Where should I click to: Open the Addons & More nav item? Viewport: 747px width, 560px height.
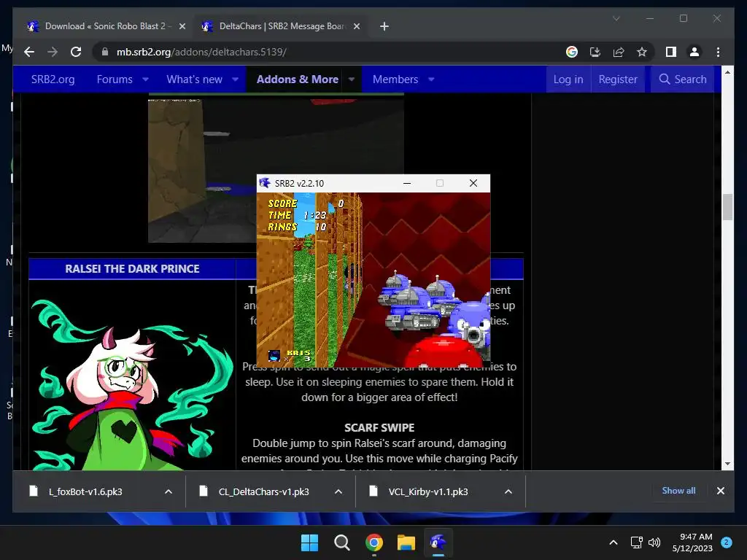[298, 79]
